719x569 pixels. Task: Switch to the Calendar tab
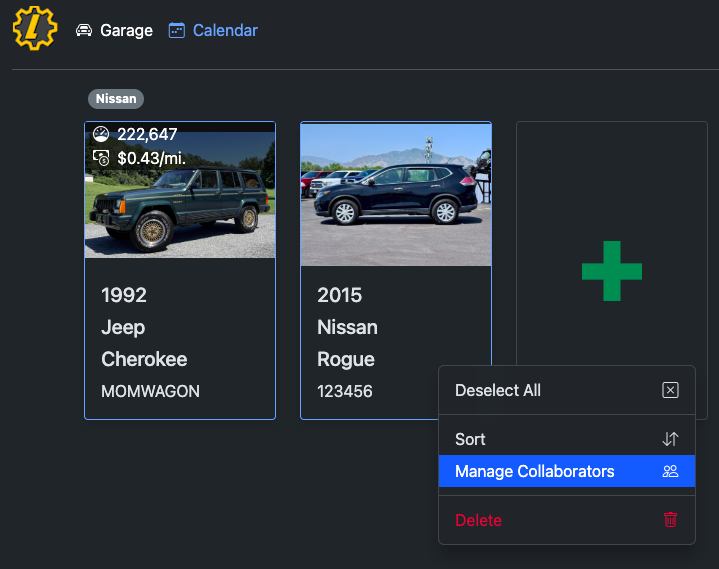tap(225, 31)
